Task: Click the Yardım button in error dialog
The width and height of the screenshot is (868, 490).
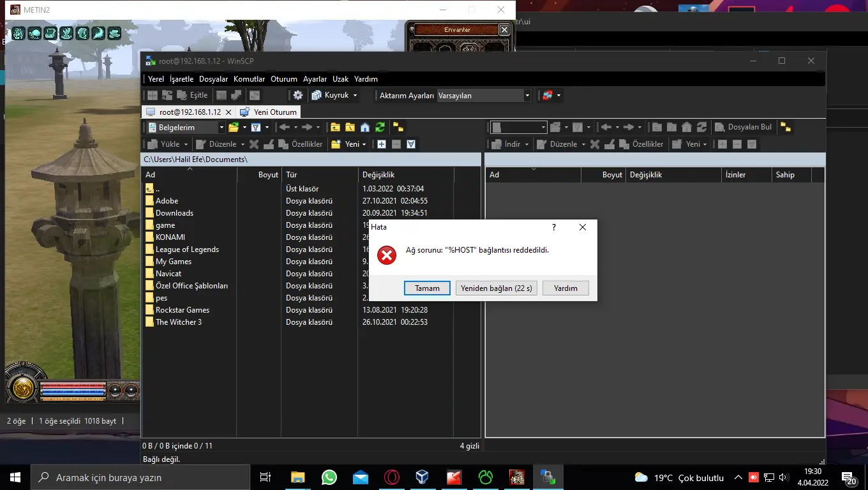Action: (565, 288)
